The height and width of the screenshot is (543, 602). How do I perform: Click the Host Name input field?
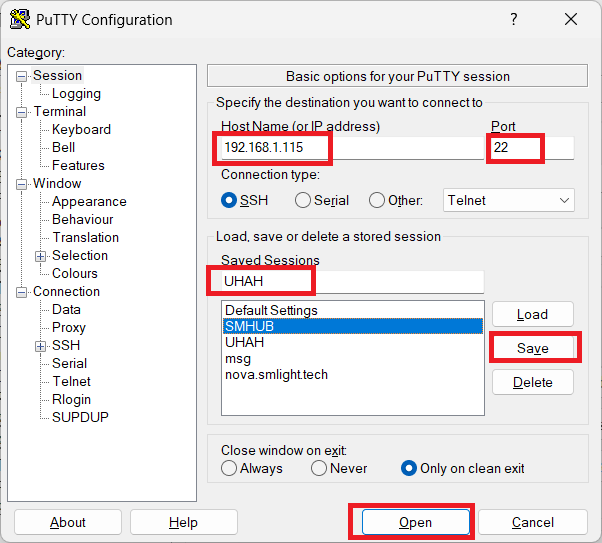pos(350,148)
